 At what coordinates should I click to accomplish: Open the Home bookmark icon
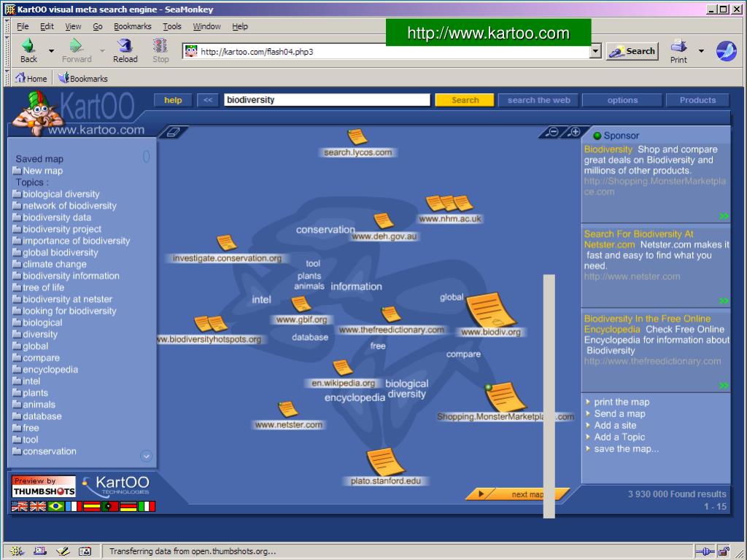point(20,77)
